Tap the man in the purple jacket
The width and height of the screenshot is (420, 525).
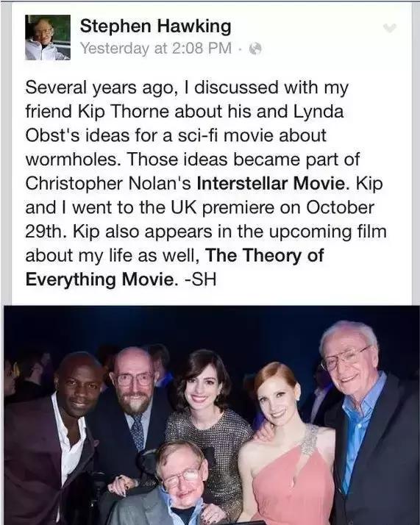coord(49,442)
